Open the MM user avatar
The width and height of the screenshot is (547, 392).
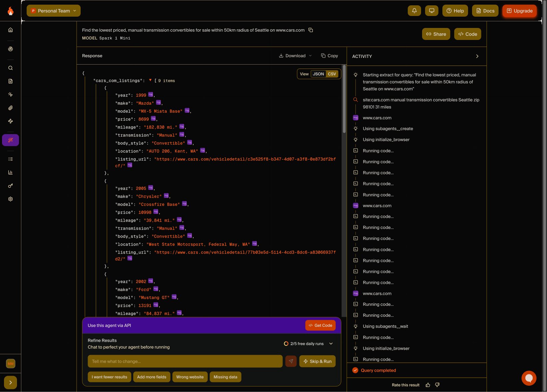(11, 364)
